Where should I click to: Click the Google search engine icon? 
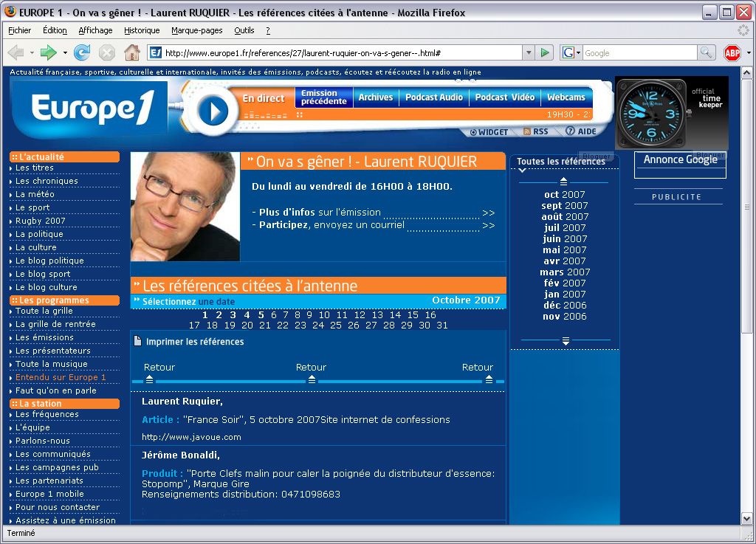pos(568,52)
